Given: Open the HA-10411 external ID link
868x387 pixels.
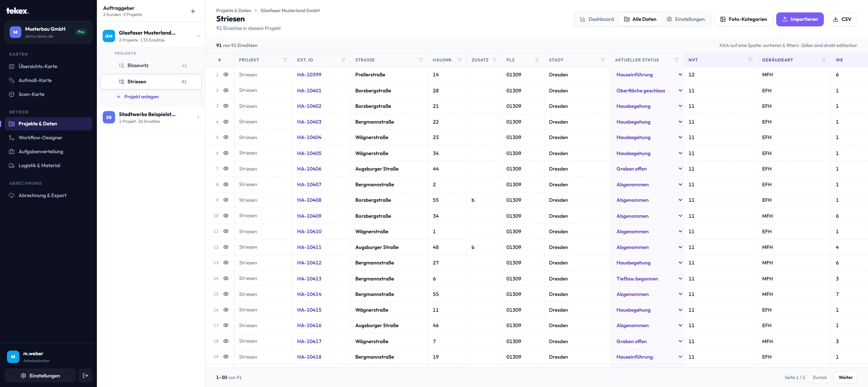Looking at the screenshot, I should pyautogui.click(x=309, y=247).
